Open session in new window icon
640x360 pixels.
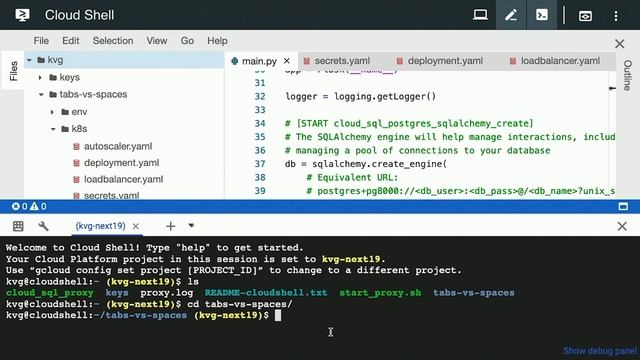pos(585,16)
